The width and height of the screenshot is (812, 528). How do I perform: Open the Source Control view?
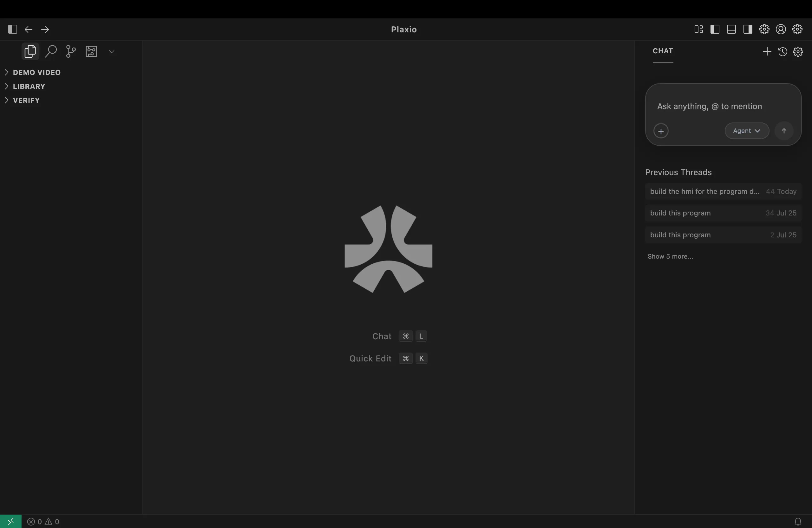click(x=71, y=51)
